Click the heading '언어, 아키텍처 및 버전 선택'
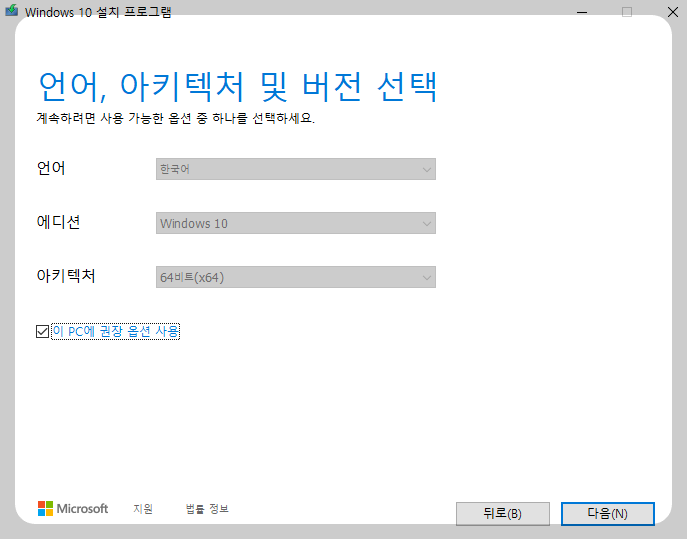 tap(238, 87)
